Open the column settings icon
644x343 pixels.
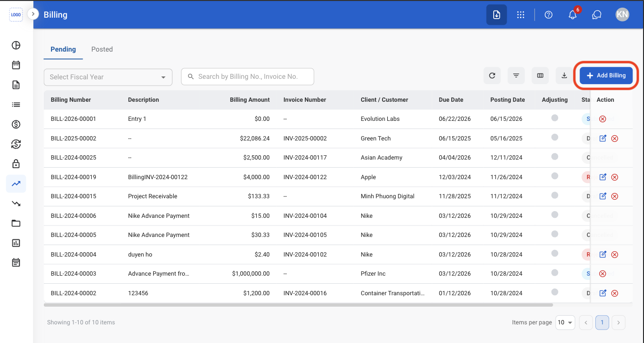point(540,75)
